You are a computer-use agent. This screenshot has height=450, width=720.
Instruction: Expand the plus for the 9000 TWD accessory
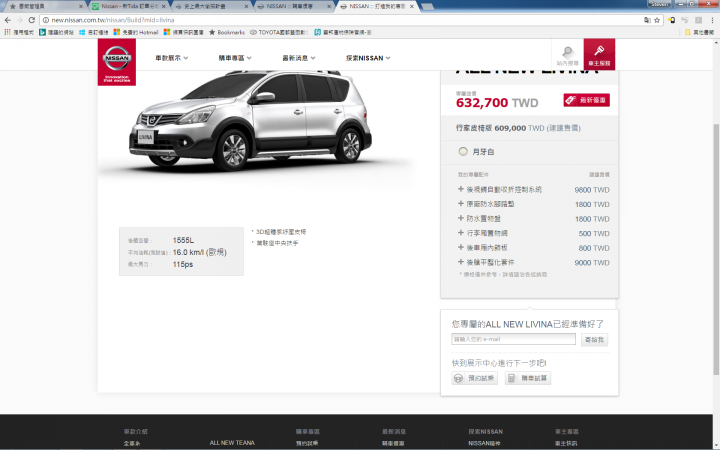click(x=461, y=262)
